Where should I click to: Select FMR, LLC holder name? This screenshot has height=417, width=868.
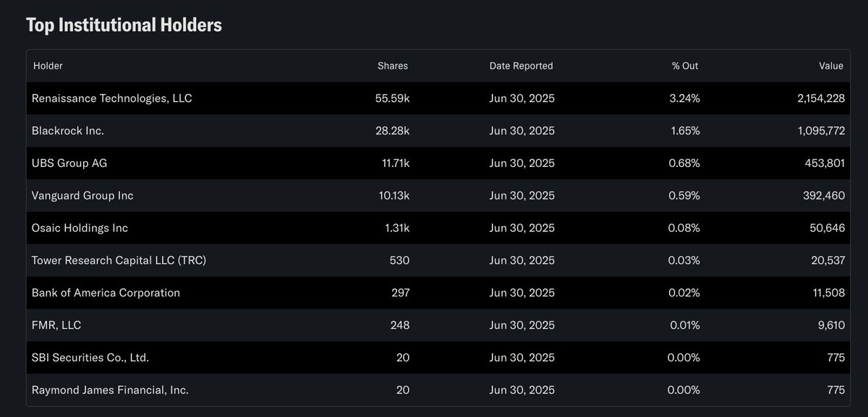(x=56, y=325)
